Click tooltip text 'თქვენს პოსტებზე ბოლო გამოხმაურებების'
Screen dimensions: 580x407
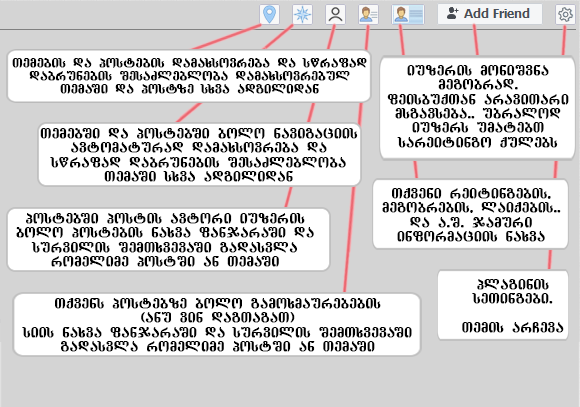(217, 303)
